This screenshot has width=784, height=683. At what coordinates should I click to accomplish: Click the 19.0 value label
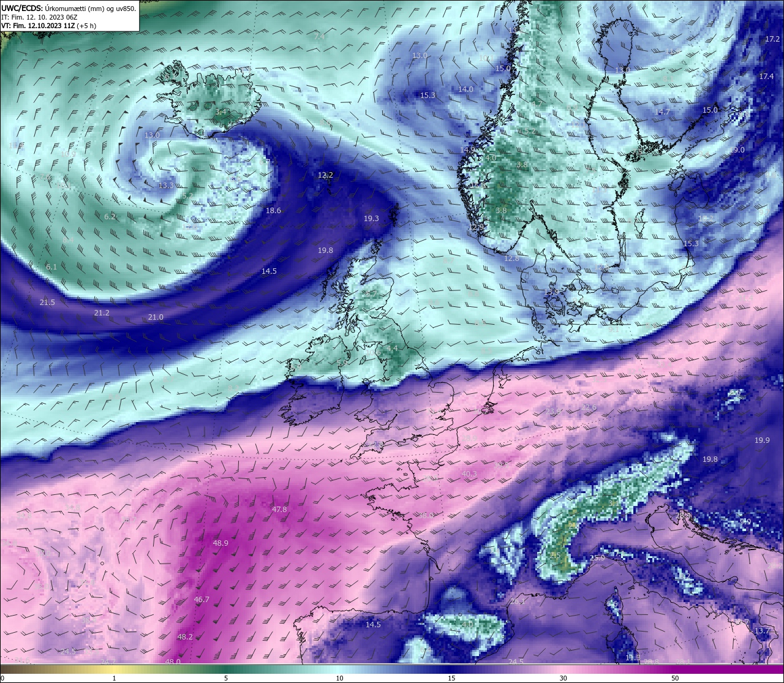pos(737,150)
